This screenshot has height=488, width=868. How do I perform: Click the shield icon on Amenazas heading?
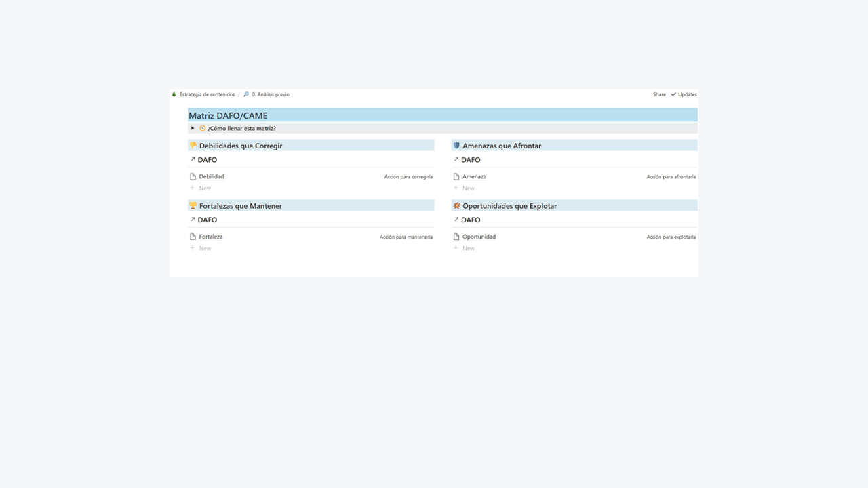point(456,146)
